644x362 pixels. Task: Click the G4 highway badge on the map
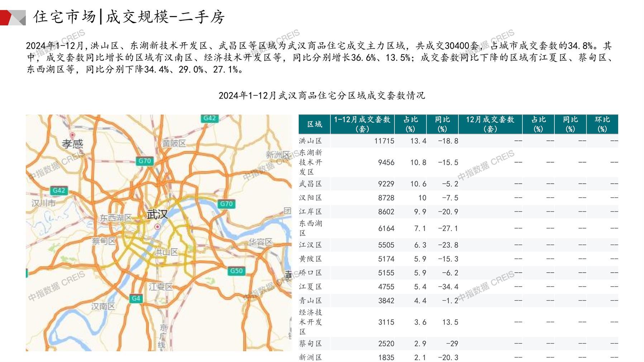point(136,298)
